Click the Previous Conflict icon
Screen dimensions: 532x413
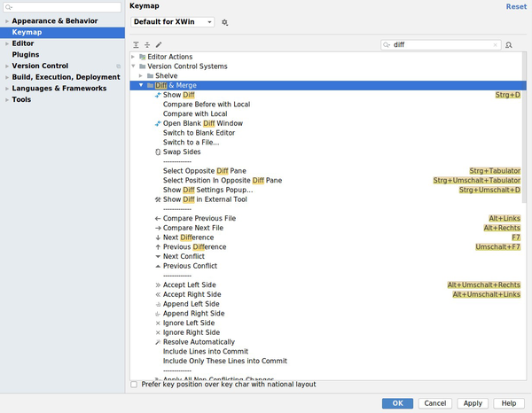tap(158, 266)
